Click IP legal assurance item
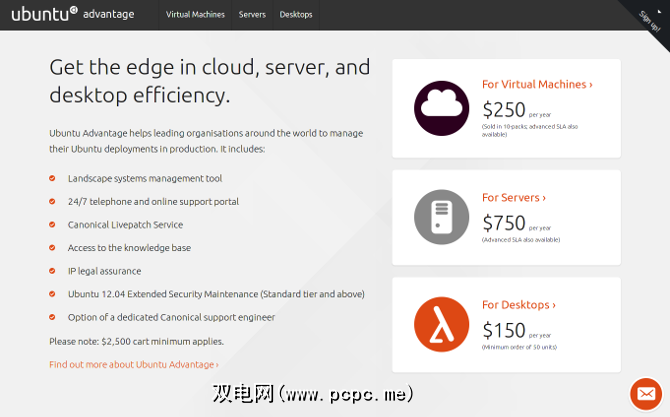The height and width of the screenshot is (417, 670). tap(104, 271)
